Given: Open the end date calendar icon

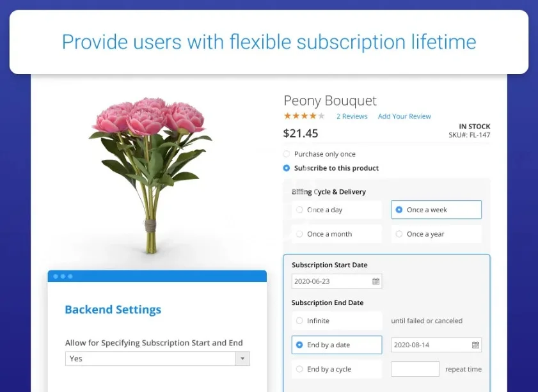Looking at the screenshot, I should (x=475, y=345).
